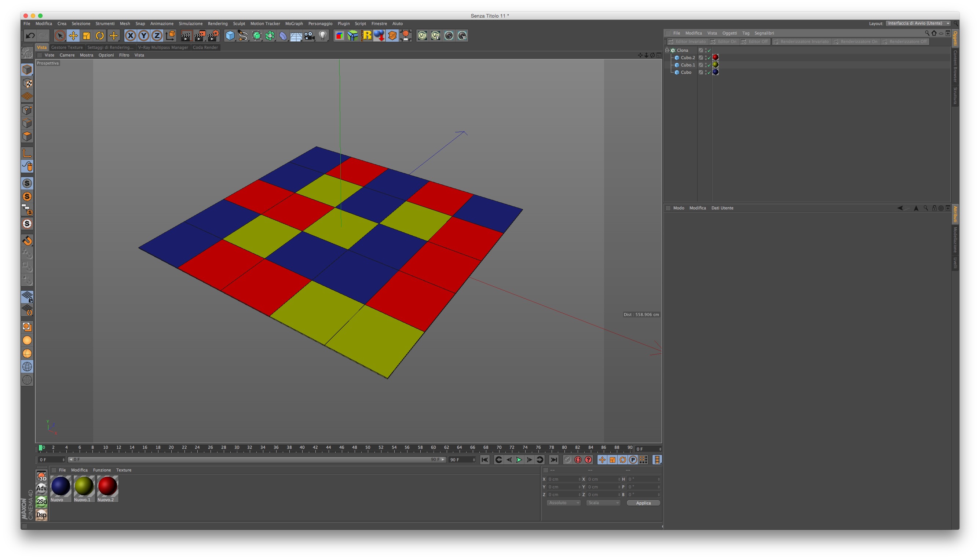Open the MoGraph menu
This screenshot has height=559, width=980.
click(x=294, y=23)
